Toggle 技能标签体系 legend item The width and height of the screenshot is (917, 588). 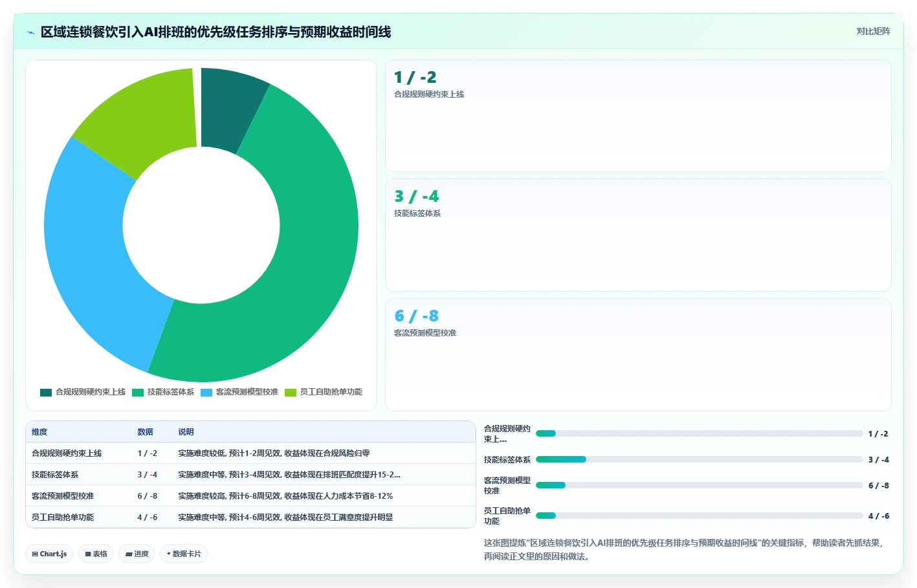coord(163,392)
